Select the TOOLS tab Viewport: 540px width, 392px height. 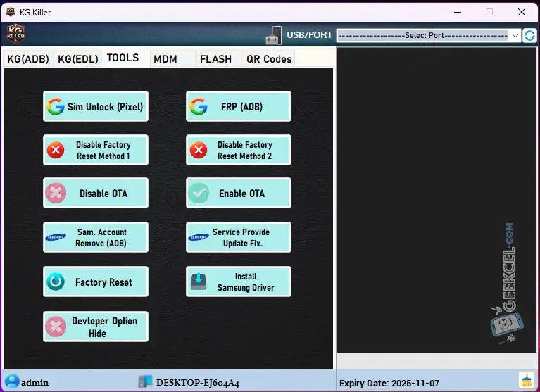click(x=123, y=58)
